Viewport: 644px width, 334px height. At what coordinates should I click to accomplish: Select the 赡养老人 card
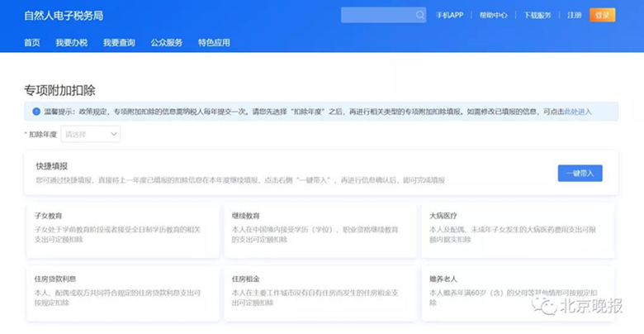click(518, 293)
